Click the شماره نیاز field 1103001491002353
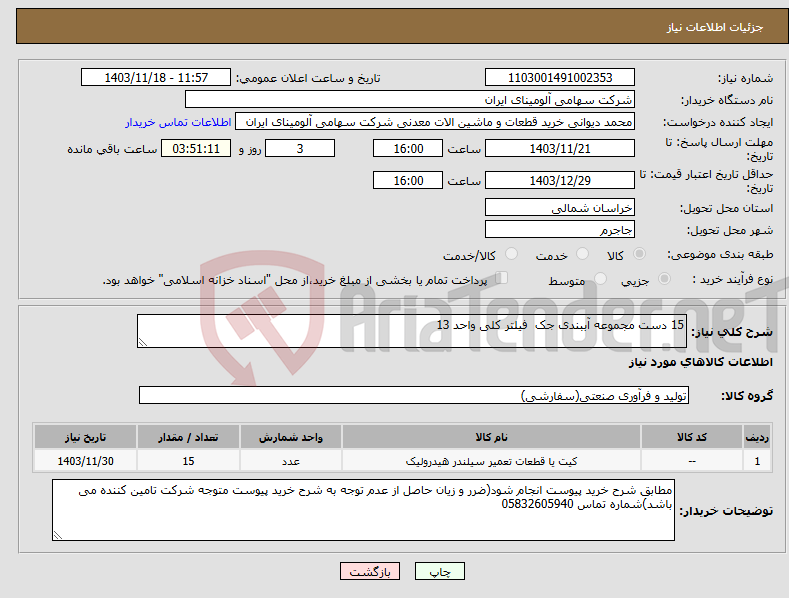 (560, 78)
